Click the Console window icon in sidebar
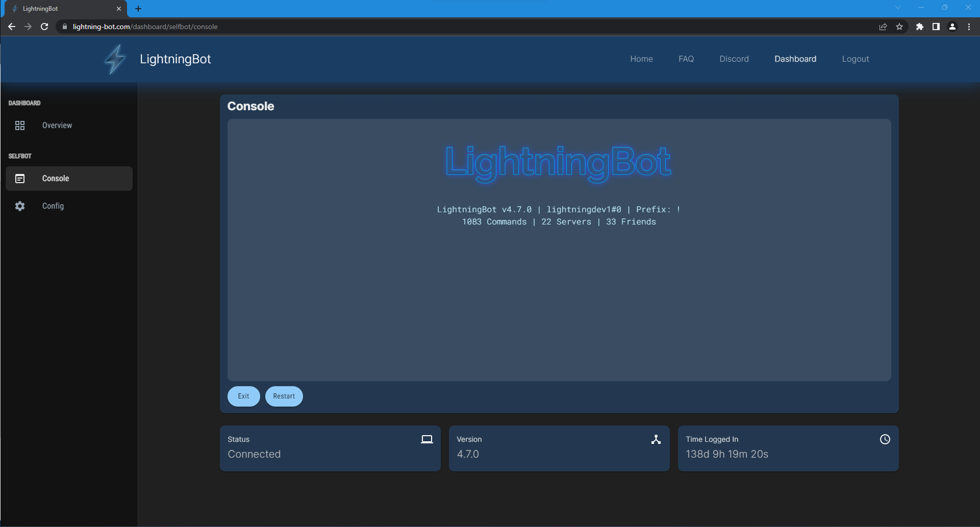 (20, 179)
